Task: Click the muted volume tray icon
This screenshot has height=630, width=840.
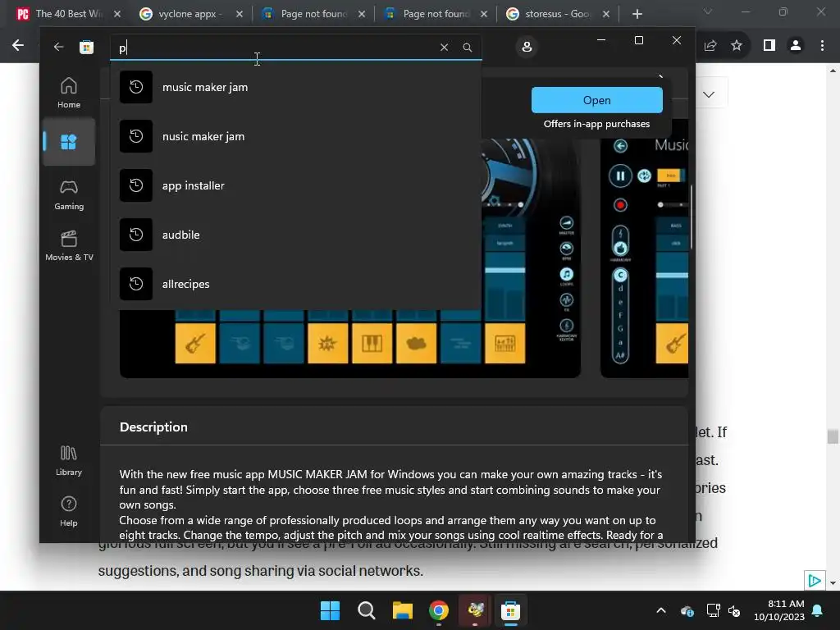Action: (x=734, y=610)
